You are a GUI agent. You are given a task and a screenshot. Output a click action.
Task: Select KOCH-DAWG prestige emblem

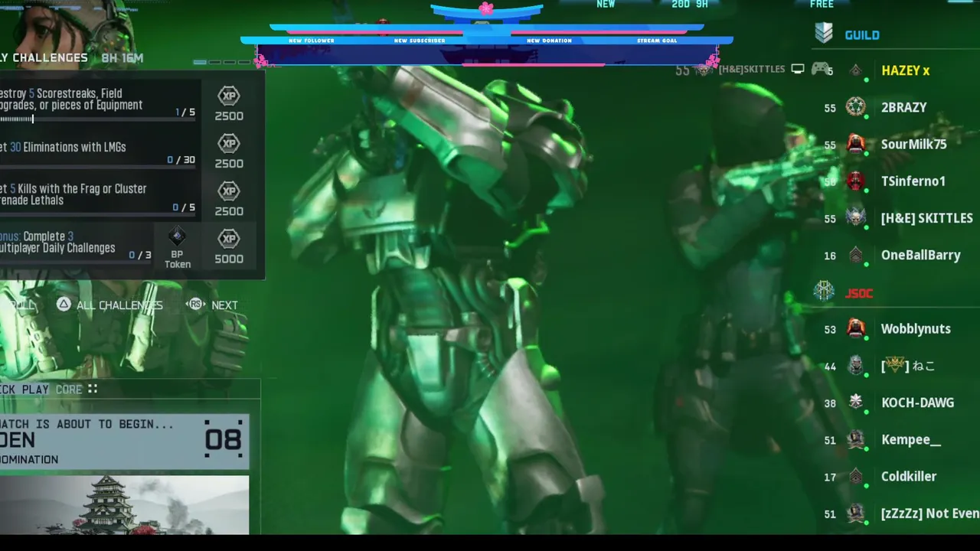coord(856,403)
